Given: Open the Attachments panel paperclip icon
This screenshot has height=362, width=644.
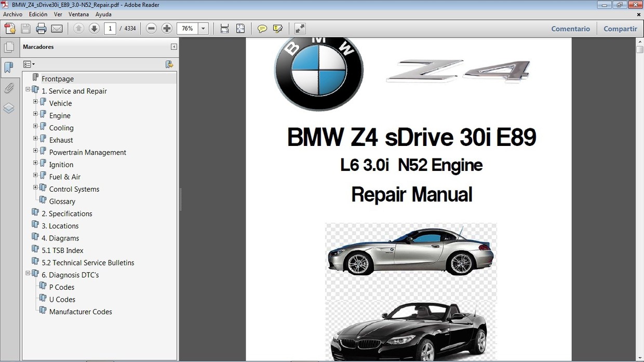Looking at the screenshot, I should coord(9,88).
